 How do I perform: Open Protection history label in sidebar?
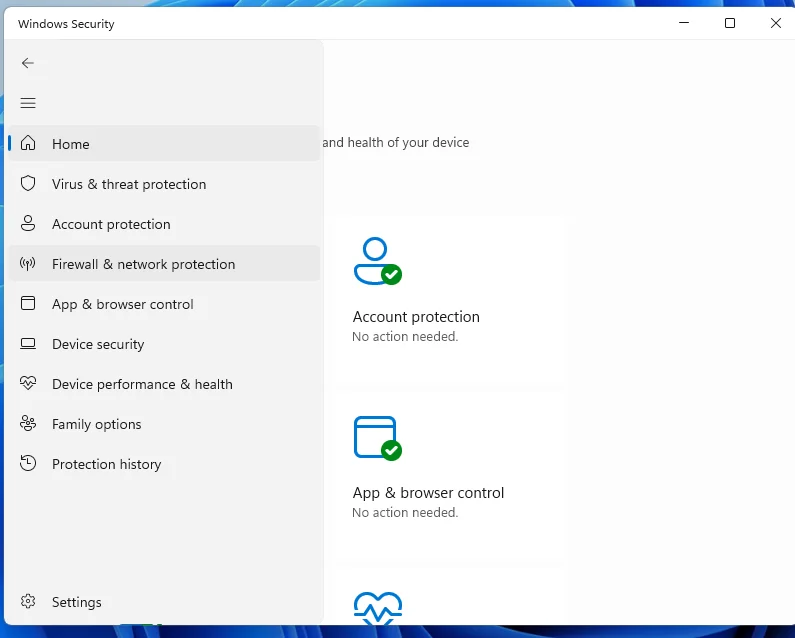click(x=106, y=464)
